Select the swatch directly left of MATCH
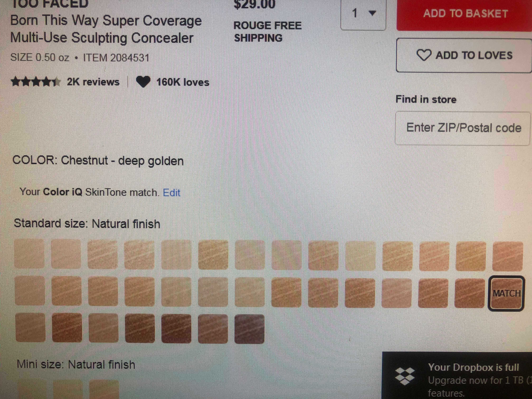Image resolution: width=532 pixels, height=399 pixels. (469, 293)
